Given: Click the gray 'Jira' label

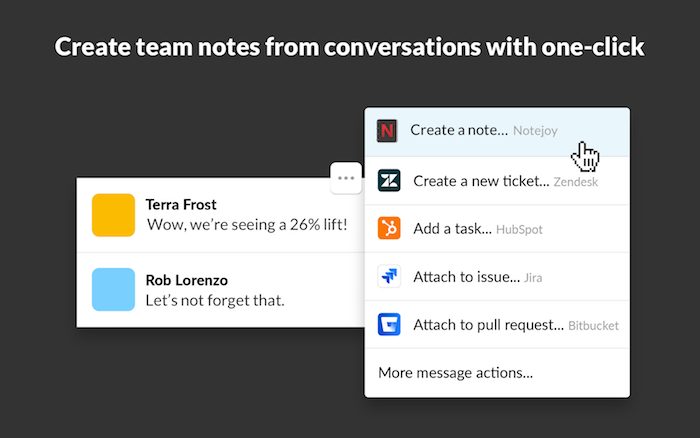Looking at the screenshot, I should coord(533,278).
